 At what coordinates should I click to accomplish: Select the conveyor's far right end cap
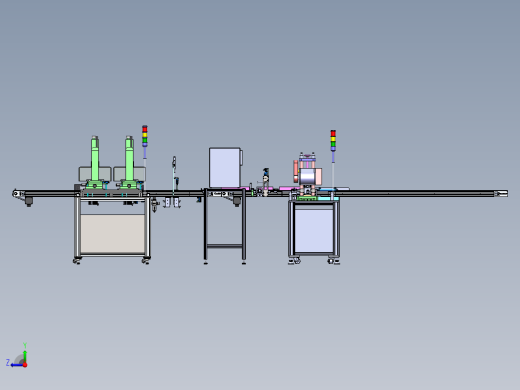501,194
